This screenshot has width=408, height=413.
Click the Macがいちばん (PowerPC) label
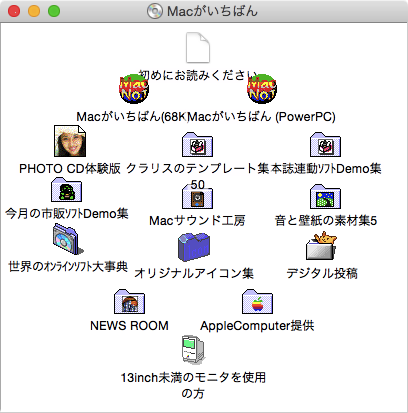(x=262, y=117)
